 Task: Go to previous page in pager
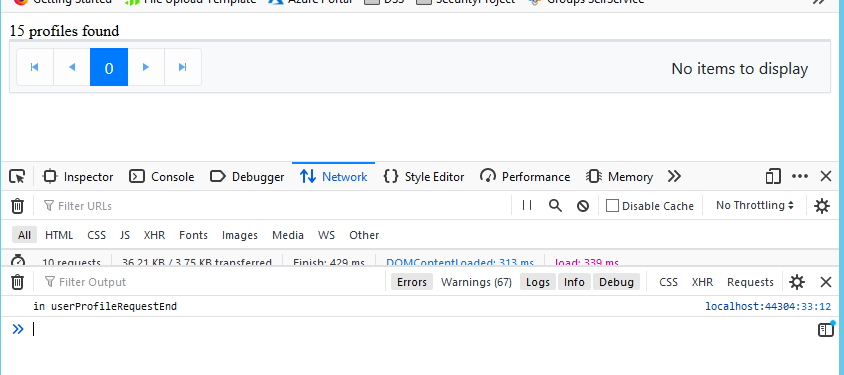[x=72, y=67]
